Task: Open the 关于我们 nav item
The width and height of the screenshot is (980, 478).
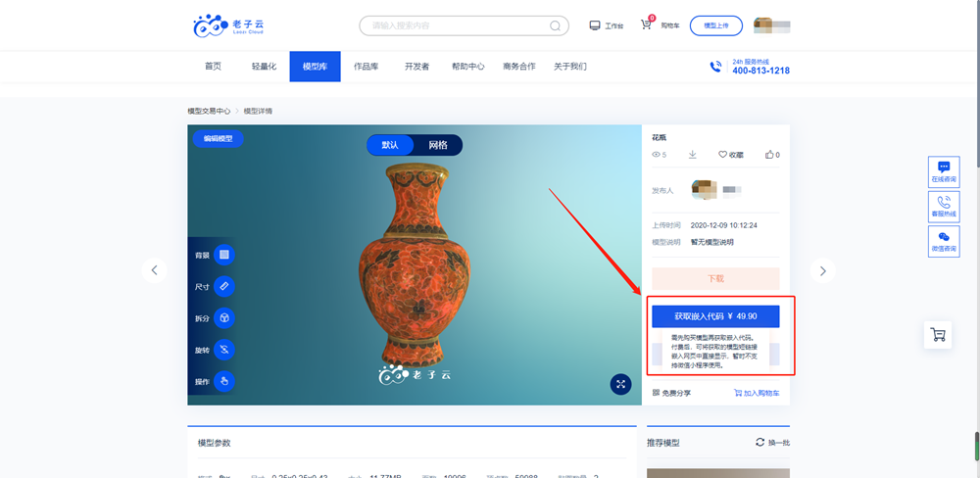Action: coord(570,67)
